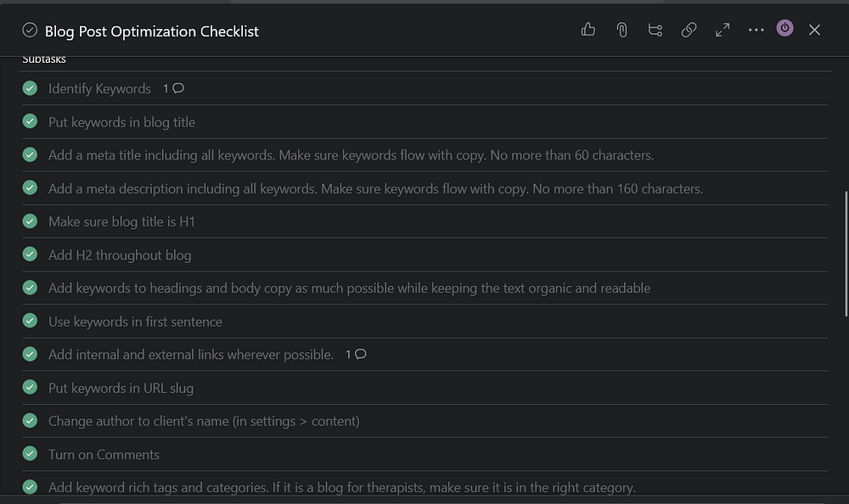Close the task details pane
Screen dimensions: 849x504
tap(814, 30)
